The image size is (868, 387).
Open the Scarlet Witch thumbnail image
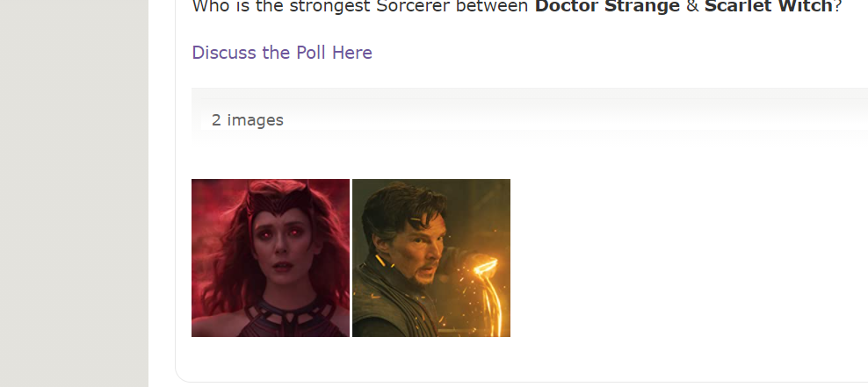270,258
